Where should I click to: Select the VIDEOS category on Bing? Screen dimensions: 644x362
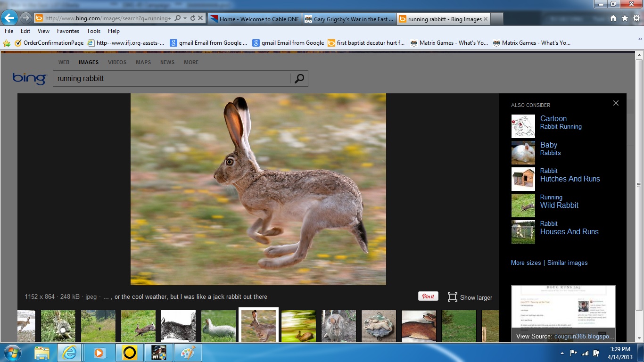coord(117,62)
